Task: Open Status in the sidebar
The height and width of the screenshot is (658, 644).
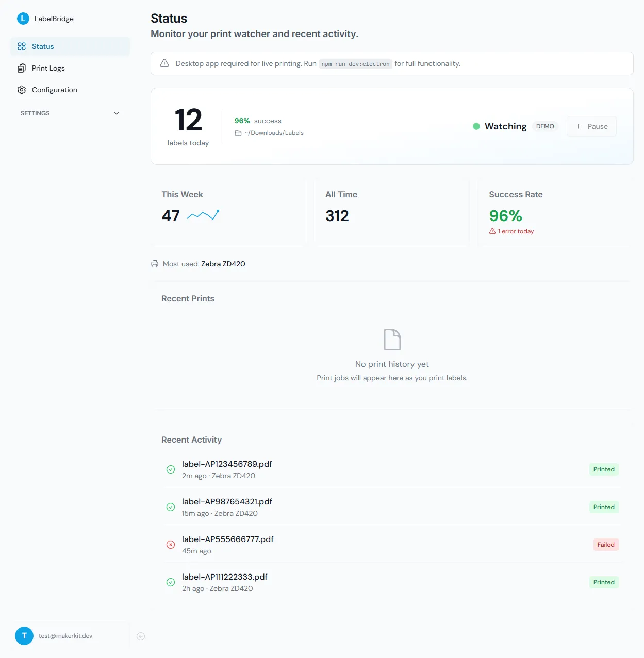Action: [x=43, y=46]
